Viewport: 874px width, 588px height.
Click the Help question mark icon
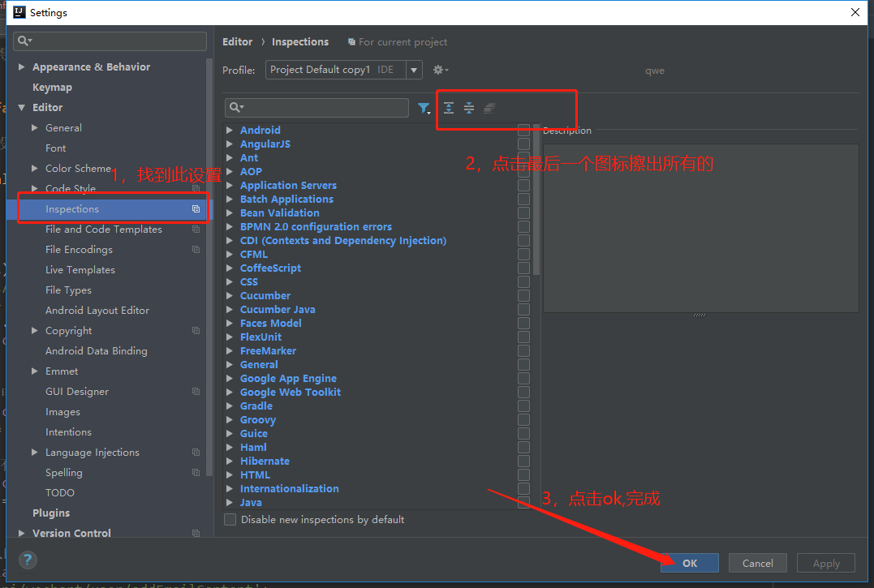tap(28, 560)
